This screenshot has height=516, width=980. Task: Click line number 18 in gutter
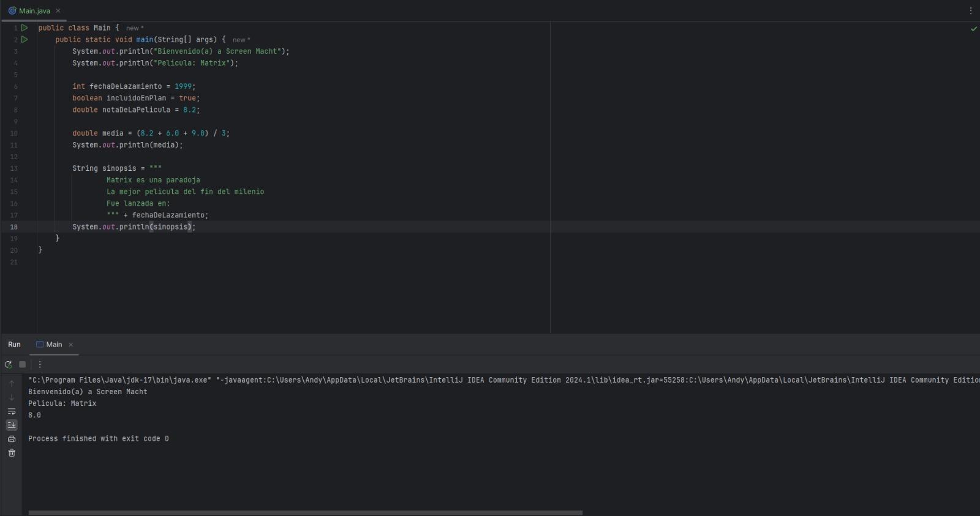pyautogui.click(x=13, y=227)
